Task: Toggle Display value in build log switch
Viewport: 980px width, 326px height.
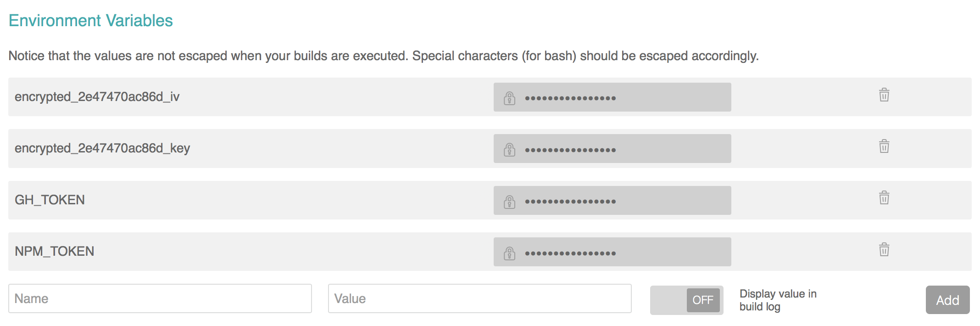Action: [x=686, y=300]
